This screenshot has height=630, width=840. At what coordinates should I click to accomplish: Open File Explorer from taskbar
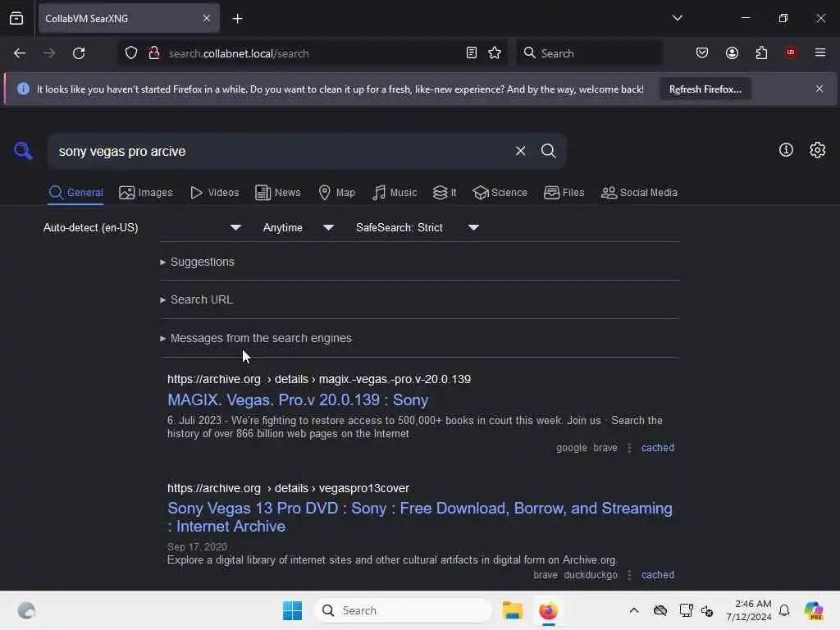click(x=512, y=610)
